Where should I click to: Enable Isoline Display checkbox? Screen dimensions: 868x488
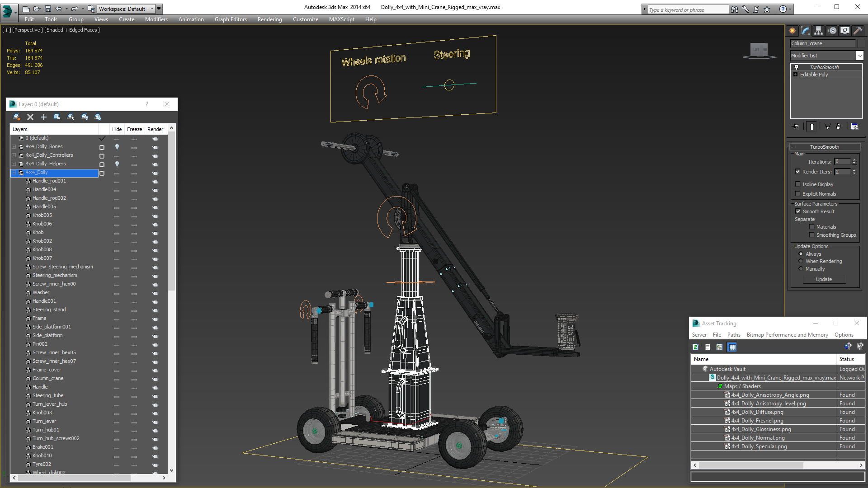tap(797, 184)
